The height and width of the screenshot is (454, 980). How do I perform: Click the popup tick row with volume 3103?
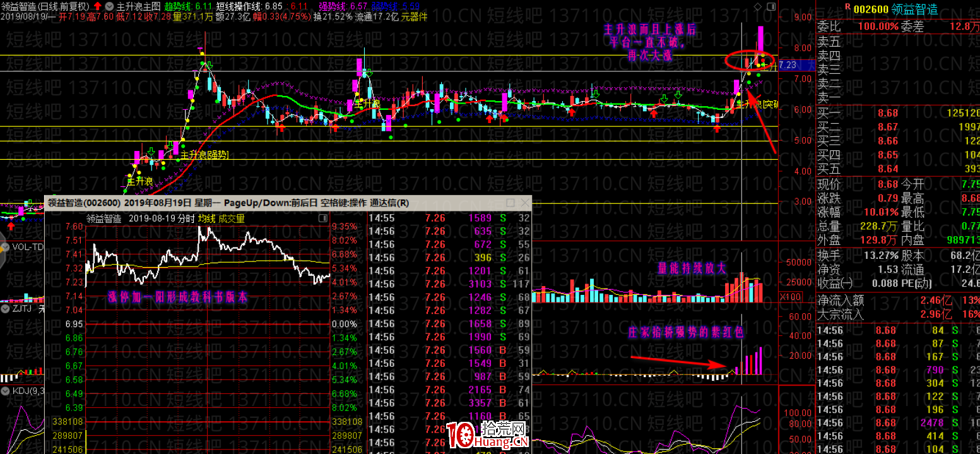pyautogui.click(x=449, y=284)
